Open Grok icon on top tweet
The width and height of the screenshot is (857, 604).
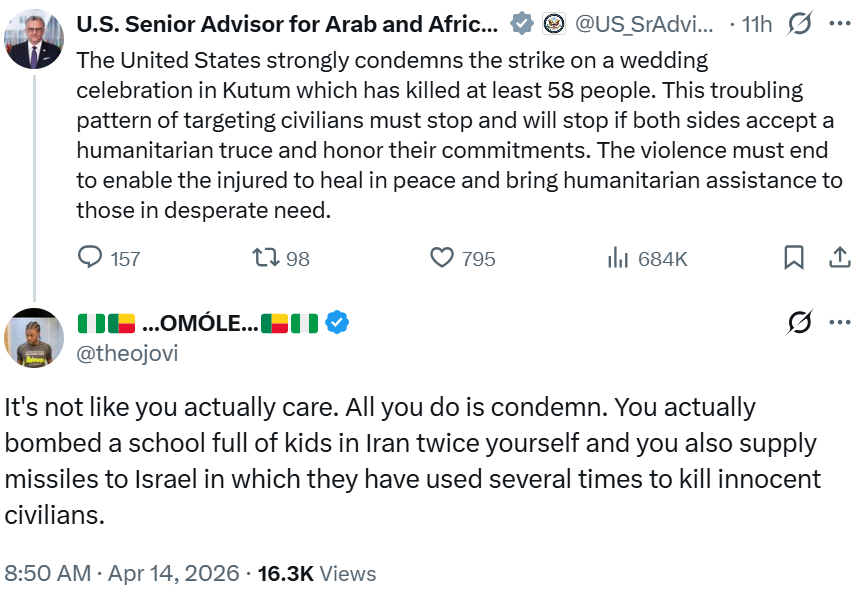coord(799,22)
